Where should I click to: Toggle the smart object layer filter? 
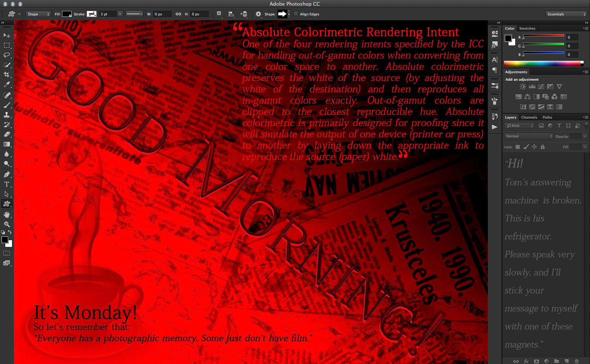pyautogui.click(x=577, y=126)
